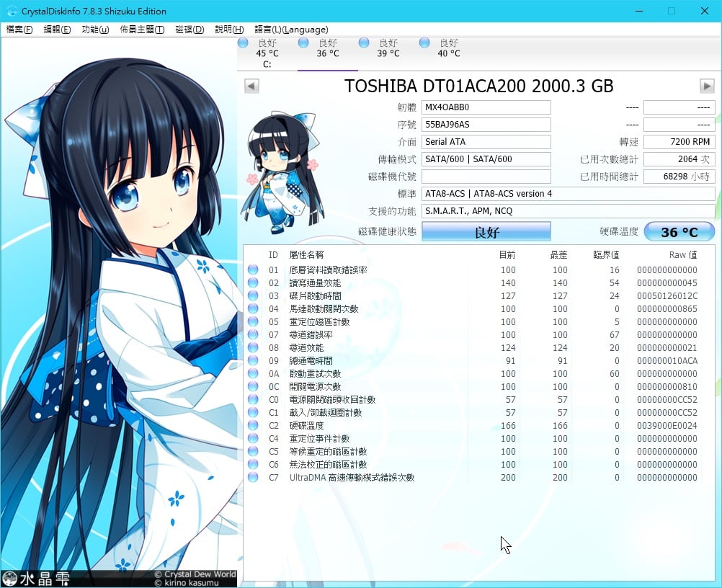Click the 屬性名稱 column header

pos(306,254)
